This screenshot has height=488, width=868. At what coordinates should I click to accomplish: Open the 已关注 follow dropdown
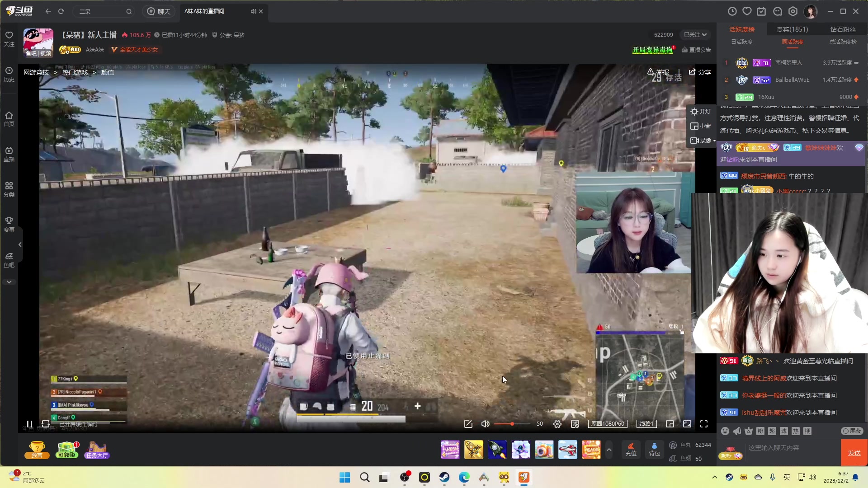[x=695, y=35]
